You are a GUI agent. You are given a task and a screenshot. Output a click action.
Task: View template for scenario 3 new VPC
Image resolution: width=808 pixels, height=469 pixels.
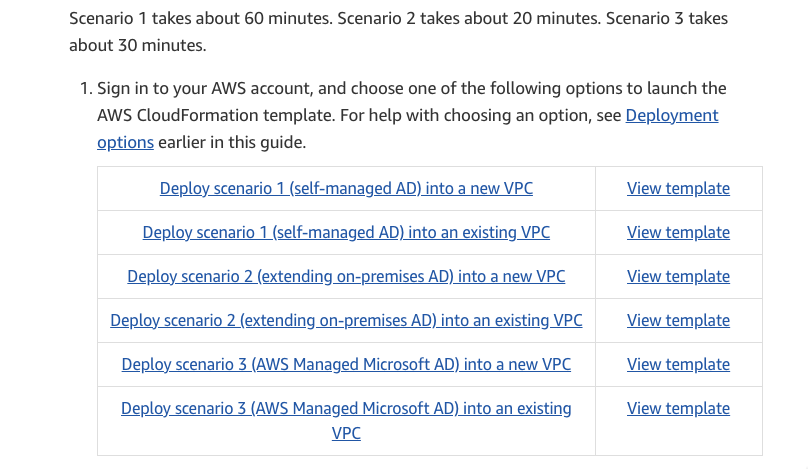(678, 364)
